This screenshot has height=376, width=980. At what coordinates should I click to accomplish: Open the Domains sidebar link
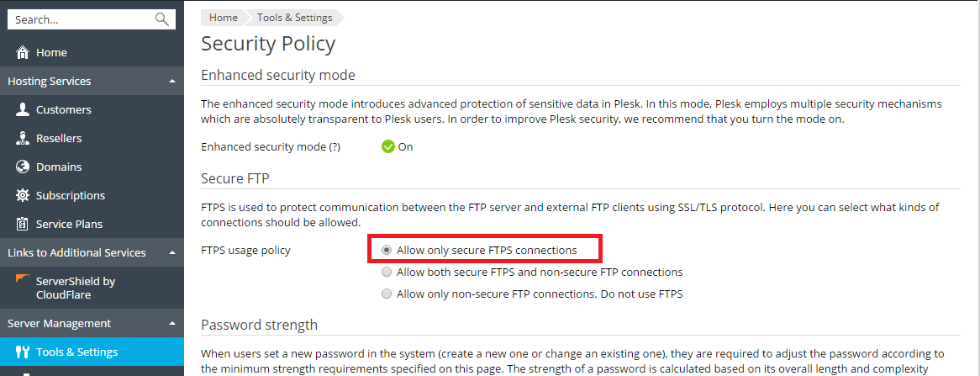[59, 167]
